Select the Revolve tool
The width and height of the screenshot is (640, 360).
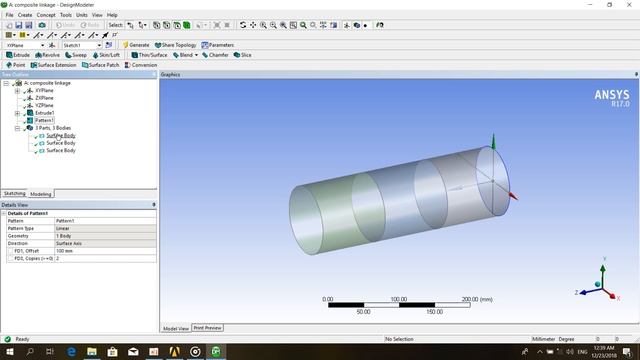[47, 55]
